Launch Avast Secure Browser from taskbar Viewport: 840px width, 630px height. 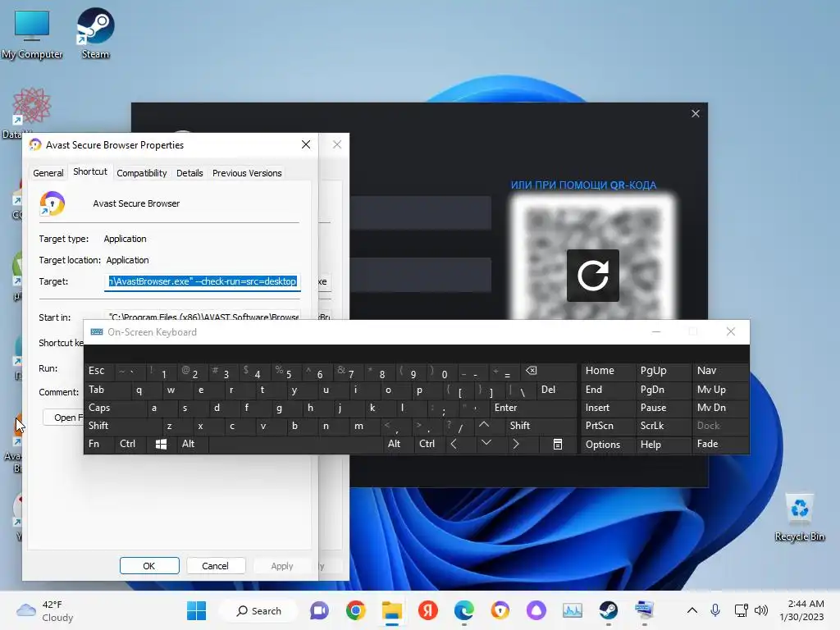pos(500,610)
